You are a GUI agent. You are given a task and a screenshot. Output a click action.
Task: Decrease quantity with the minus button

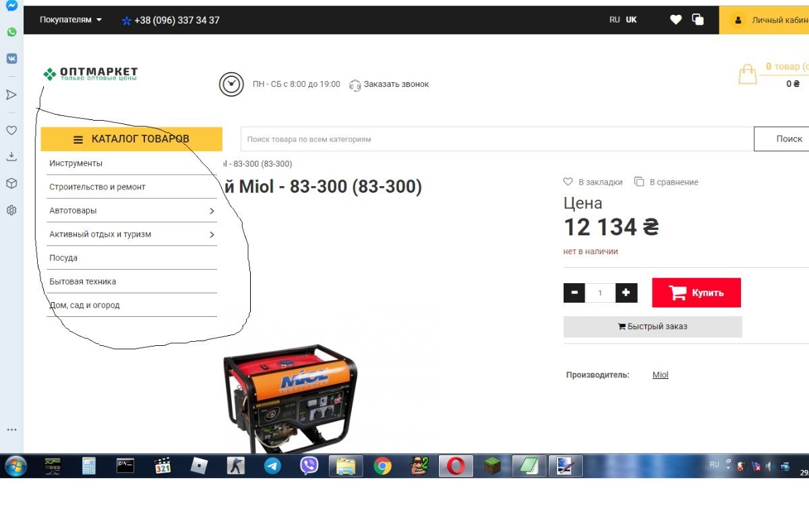(574, 293)
